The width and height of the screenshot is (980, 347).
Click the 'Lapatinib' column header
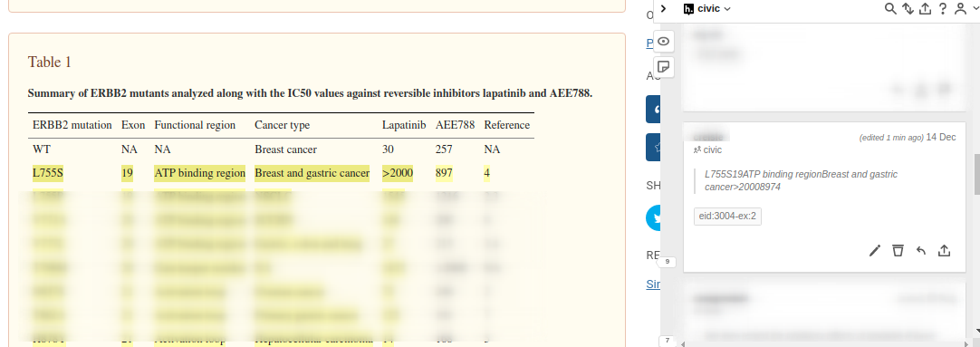click(x=404, y=125)
